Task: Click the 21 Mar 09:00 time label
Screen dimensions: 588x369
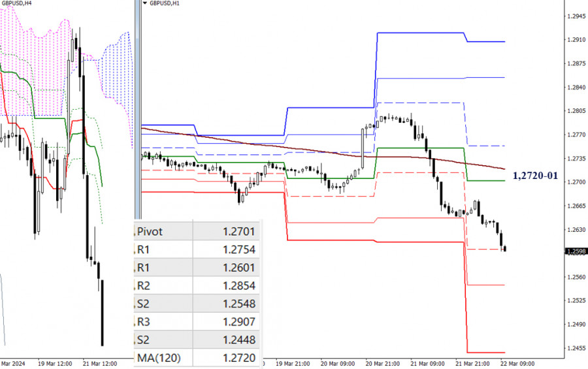Action: click(x=427, y=364)
